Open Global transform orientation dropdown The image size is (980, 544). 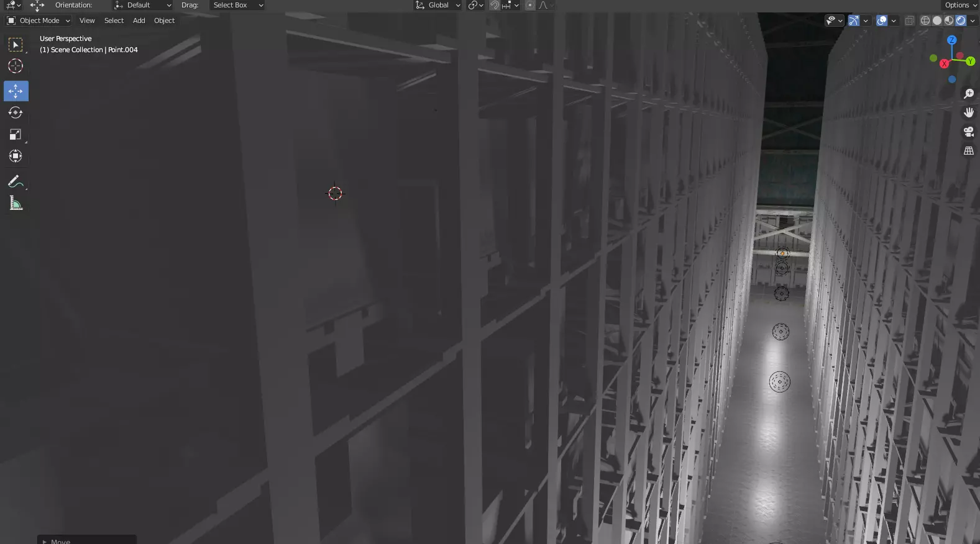(x=437, y=5)
